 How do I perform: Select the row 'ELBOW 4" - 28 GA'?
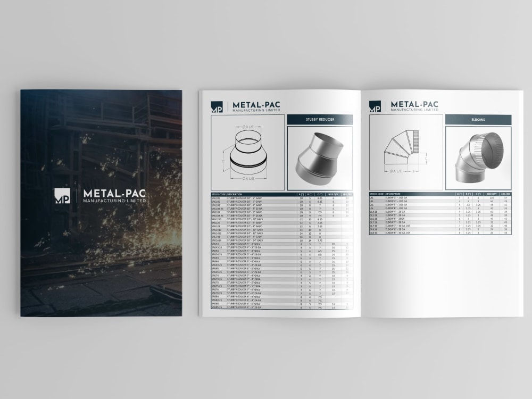pos(440,212)
